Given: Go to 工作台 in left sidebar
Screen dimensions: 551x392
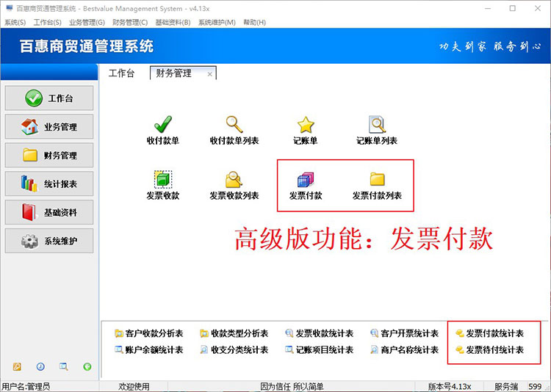Looking at the screenshot, I should point(49,98).
